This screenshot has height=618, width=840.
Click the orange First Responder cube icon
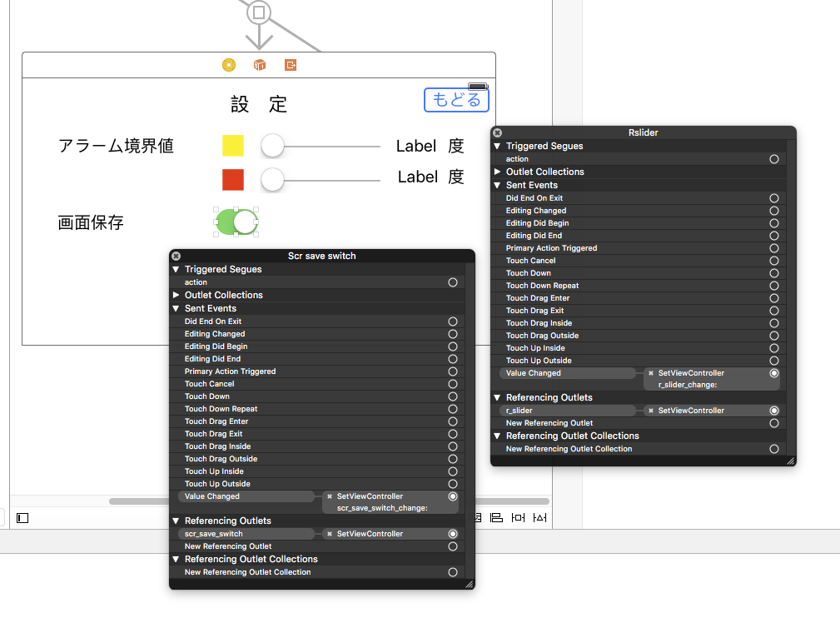259,64
